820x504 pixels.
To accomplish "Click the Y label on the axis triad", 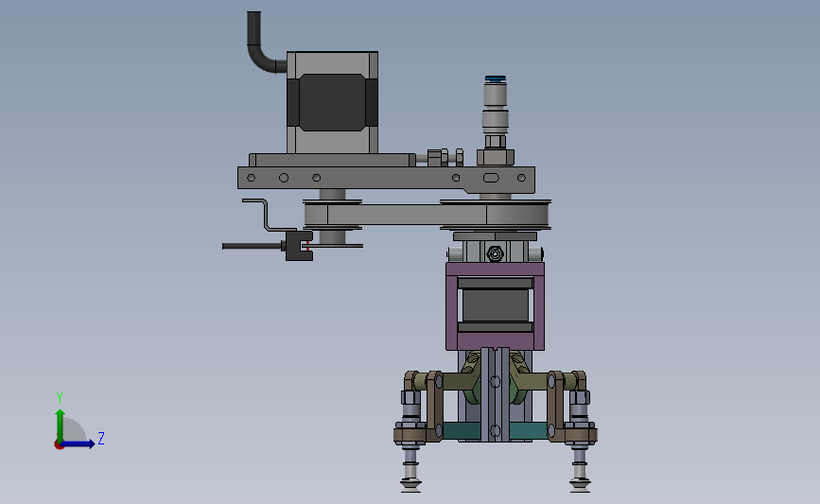I will 60,398.
